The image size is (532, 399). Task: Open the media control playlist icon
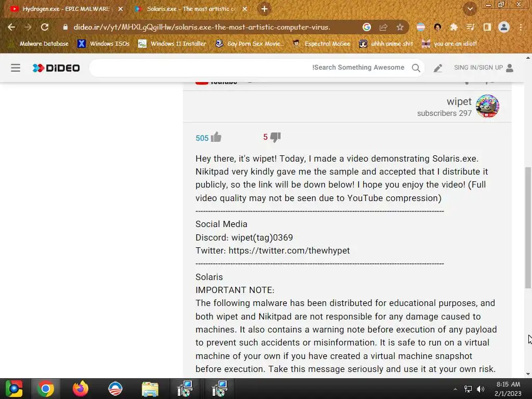(470, 27)
